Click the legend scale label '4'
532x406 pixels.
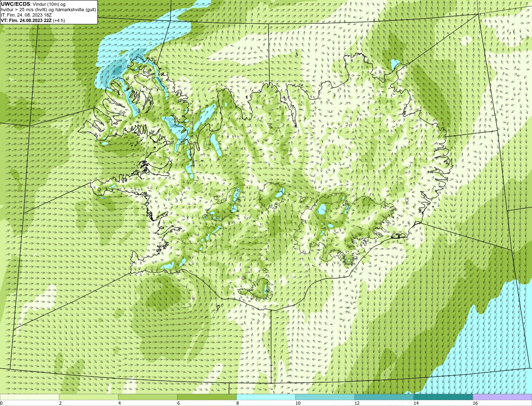point(119,403)
